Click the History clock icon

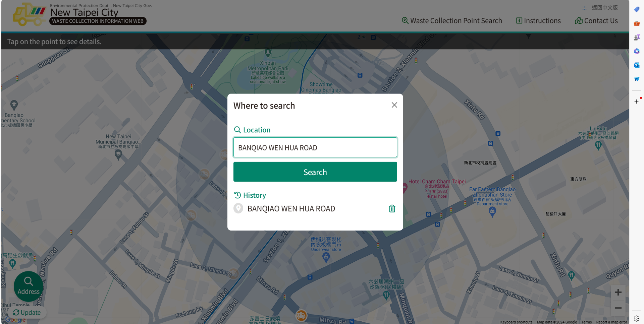237,195
